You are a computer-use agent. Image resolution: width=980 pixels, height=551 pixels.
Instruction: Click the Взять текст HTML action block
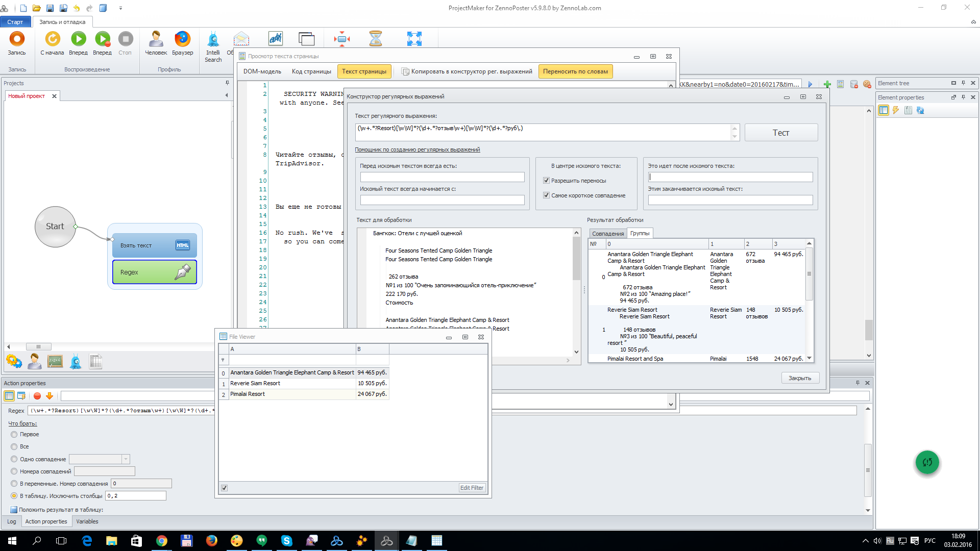point(154,245)
